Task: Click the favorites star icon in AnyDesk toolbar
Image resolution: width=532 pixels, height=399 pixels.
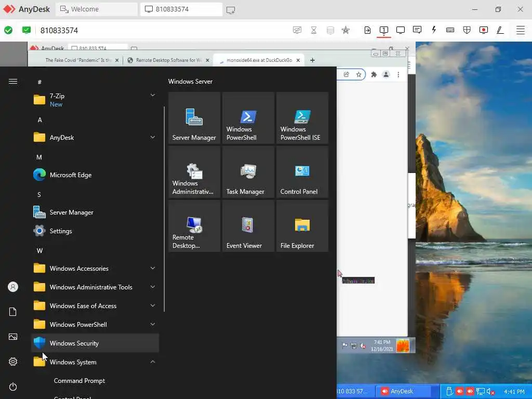Action: [345, 30]
